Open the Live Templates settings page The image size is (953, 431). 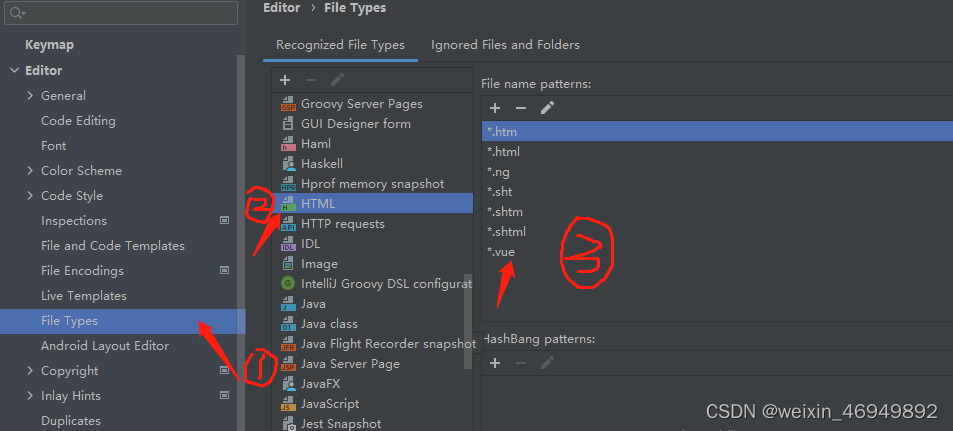(84, 296)
